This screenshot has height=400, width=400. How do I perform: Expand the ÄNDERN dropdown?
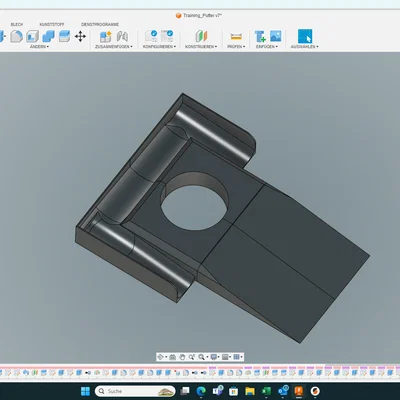(x=39, y=47)
